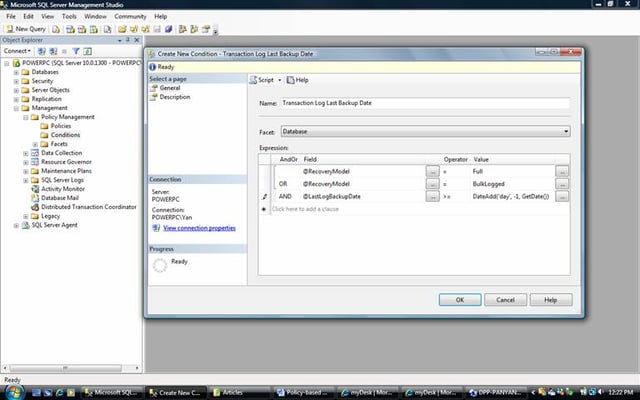Select the Conditions folder in tree
The image size is (640, 400).
pyautogui.click(x=65, y=135)
